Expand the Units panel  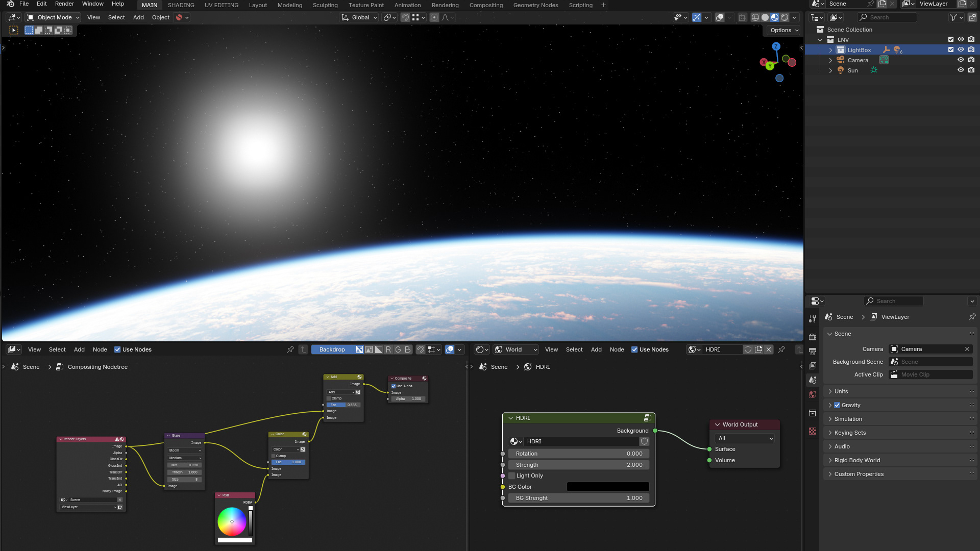900,391
